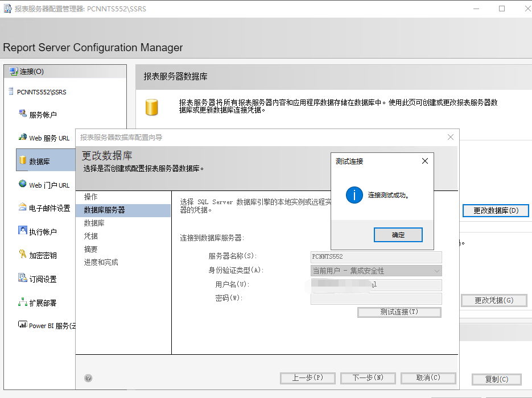Click the server name (服务器名称) field
532x398 pixels.
(x=376, y=257)
